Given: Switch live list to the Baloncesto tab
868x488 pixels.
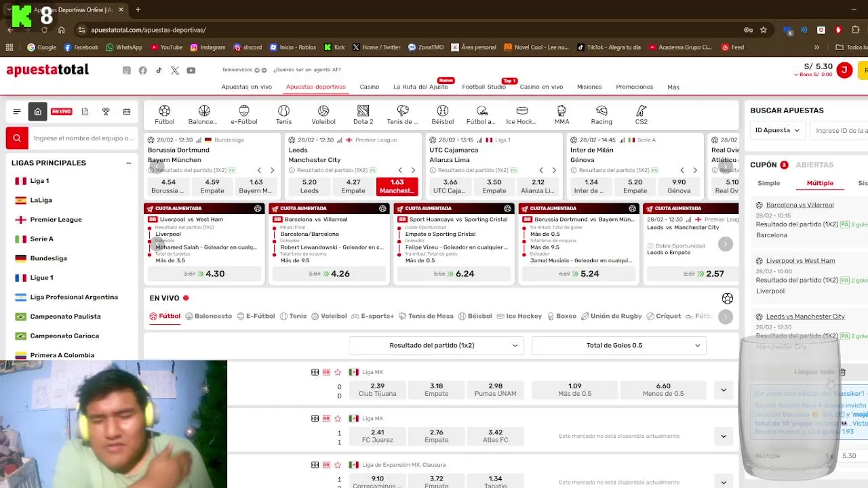Looking at the screenshot, I should 209,316.
